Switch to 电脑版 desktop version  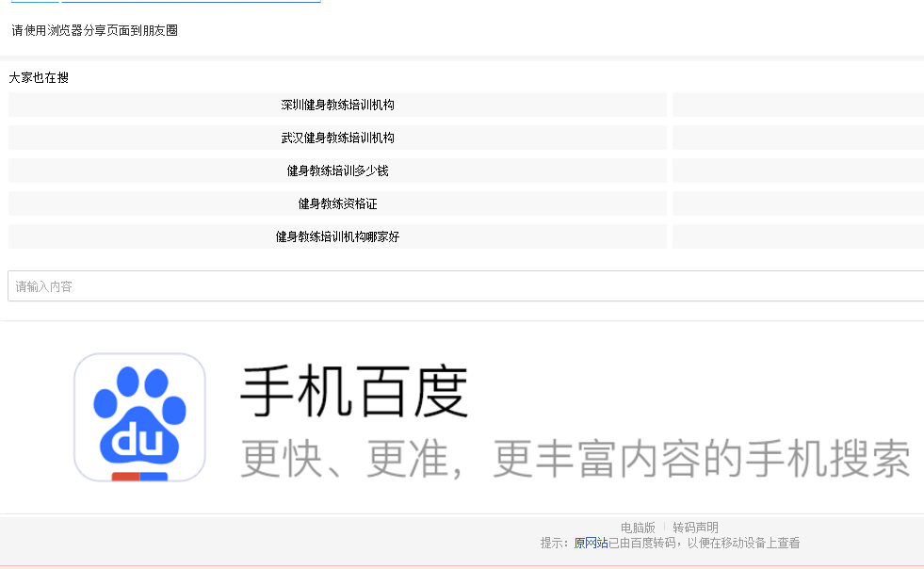click(638, 528)
